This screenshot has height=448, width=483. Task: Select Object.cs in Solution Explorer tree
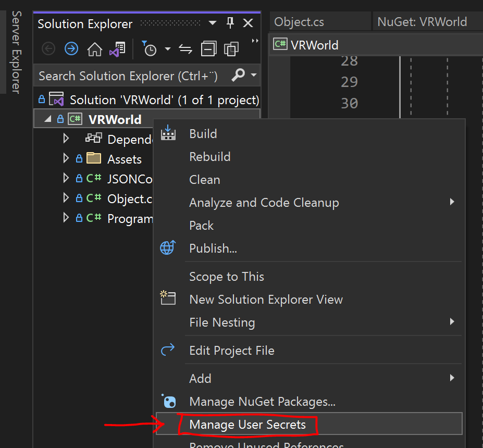130,199
